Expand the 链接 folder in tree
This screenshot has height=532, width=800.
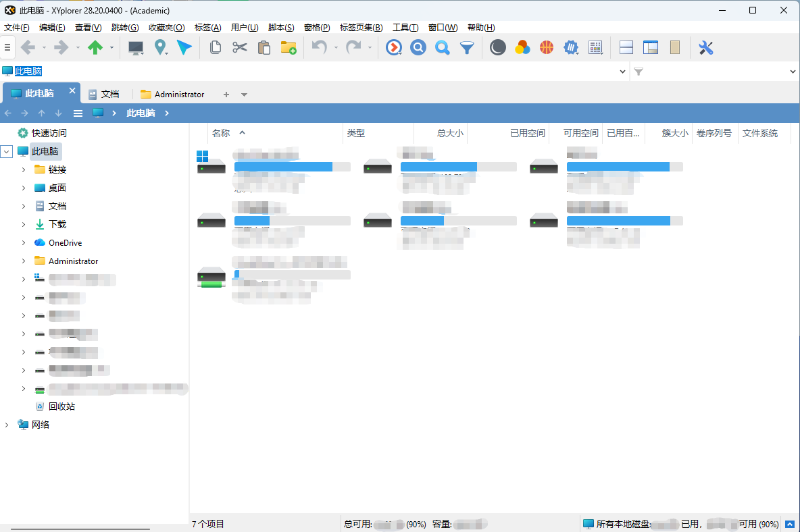point(24,169)
